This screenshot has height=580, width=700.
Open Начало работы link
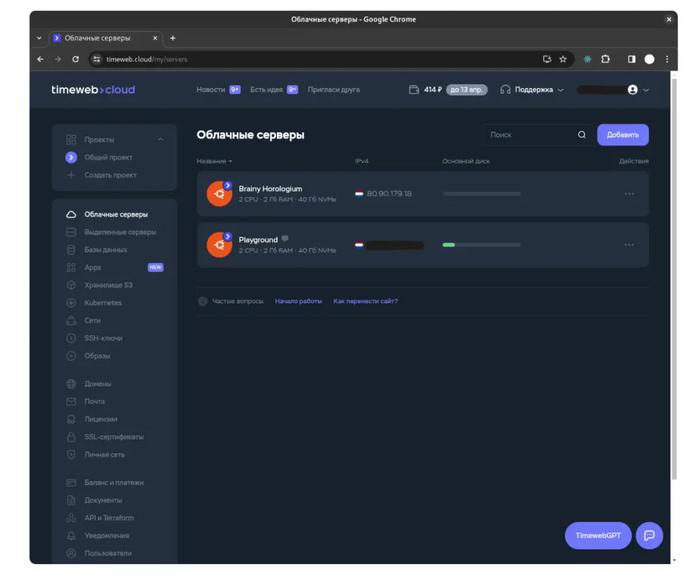(298, 301)
